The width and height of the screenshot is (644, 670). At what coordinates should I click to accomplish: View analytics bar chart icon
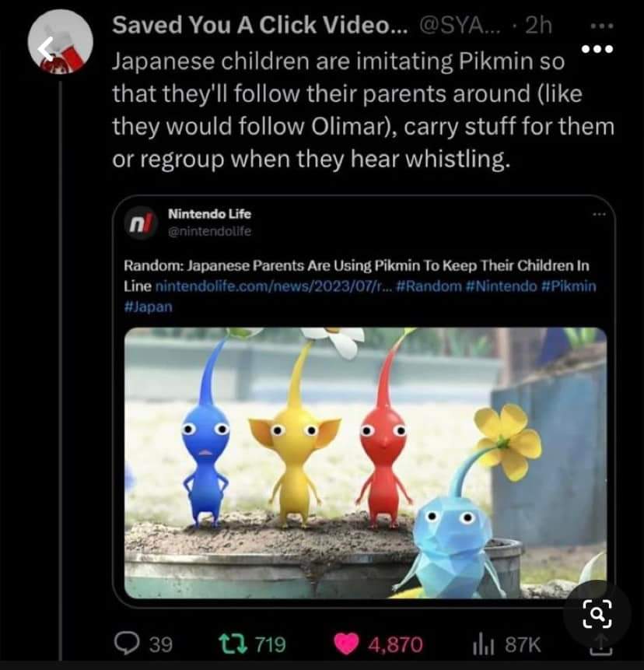[483, 645]
